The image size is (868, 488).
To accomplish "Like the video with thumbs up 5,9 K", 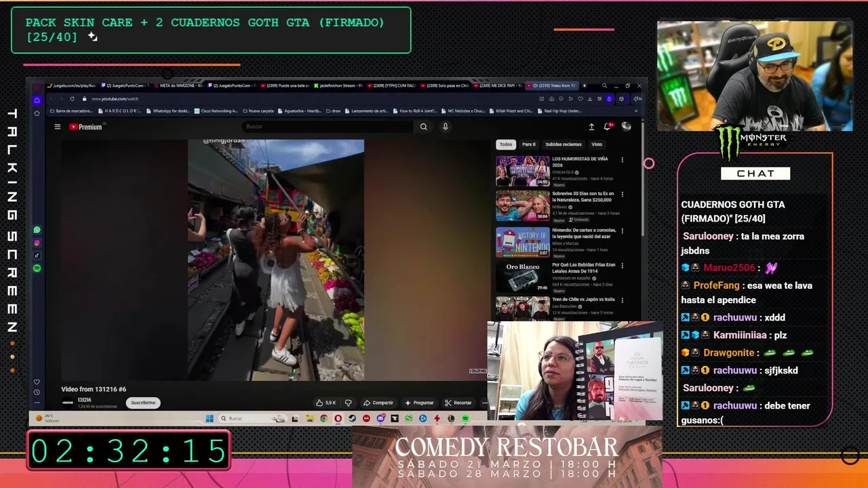I will 326,403.
